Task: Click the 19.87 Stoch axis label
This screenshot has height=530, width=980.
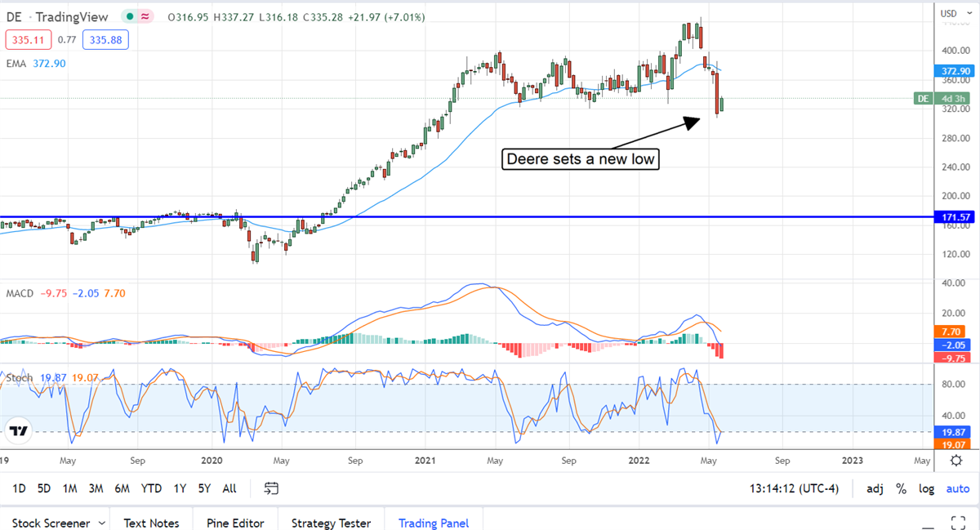Action: click(x=952, y=432)
